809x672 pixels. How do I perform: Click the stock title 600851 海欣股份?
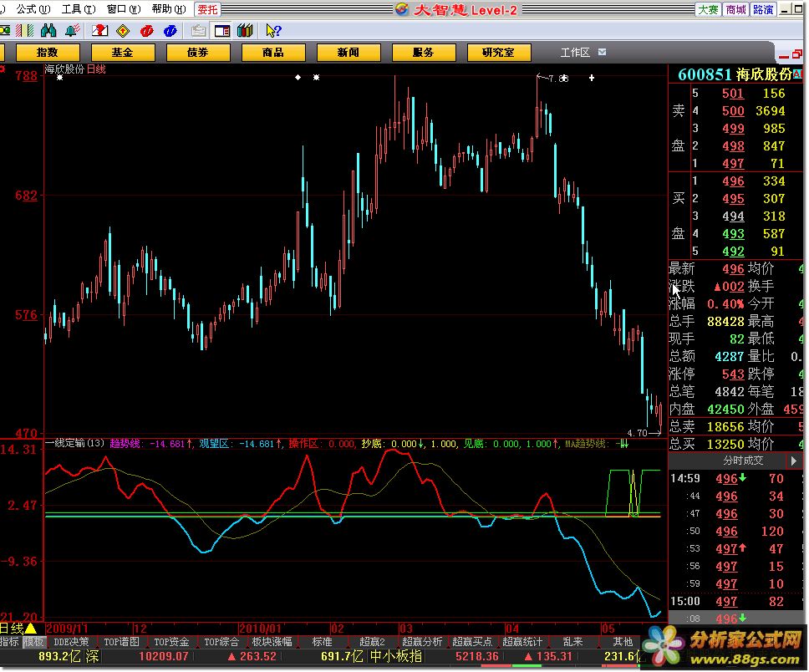click(x=735, y=74)
